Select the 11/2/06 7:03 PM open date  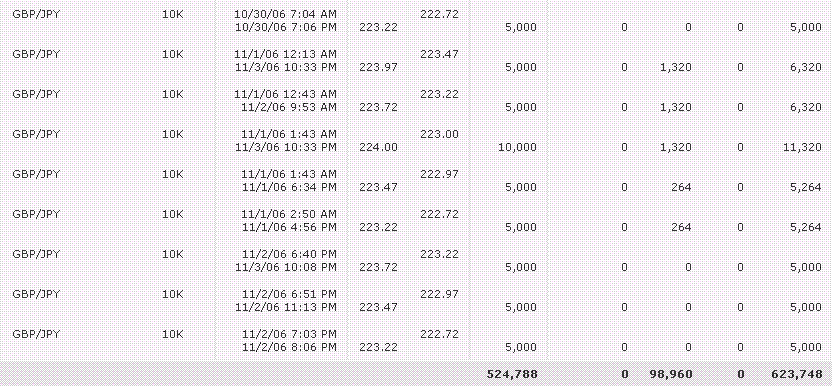(289, 334)
